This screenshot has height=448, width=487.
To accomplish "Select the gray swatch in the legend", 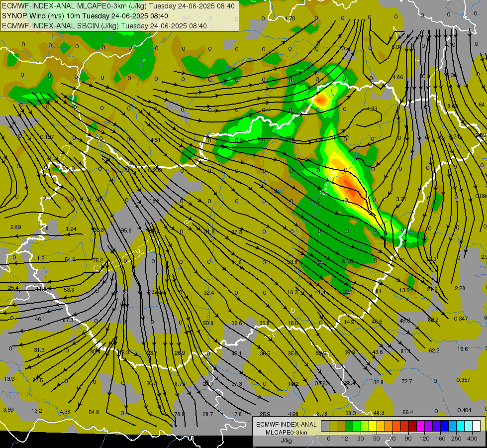I will point(325,426).
